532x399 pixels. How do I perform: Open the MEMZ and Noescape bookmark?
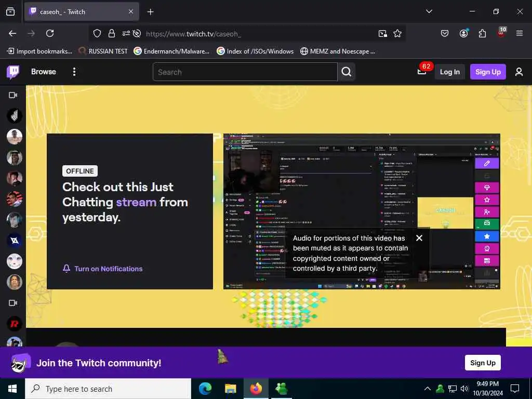pyautogui.click(x=338, y=51)
